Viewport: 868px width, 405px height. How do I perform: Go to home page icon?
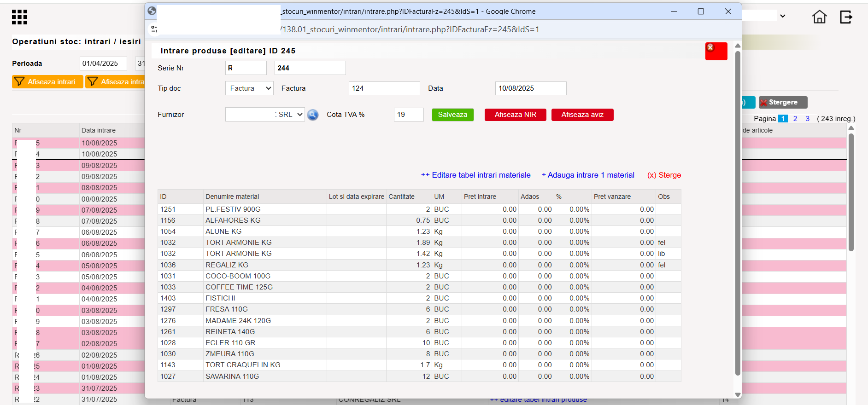[x=819, y=17]
